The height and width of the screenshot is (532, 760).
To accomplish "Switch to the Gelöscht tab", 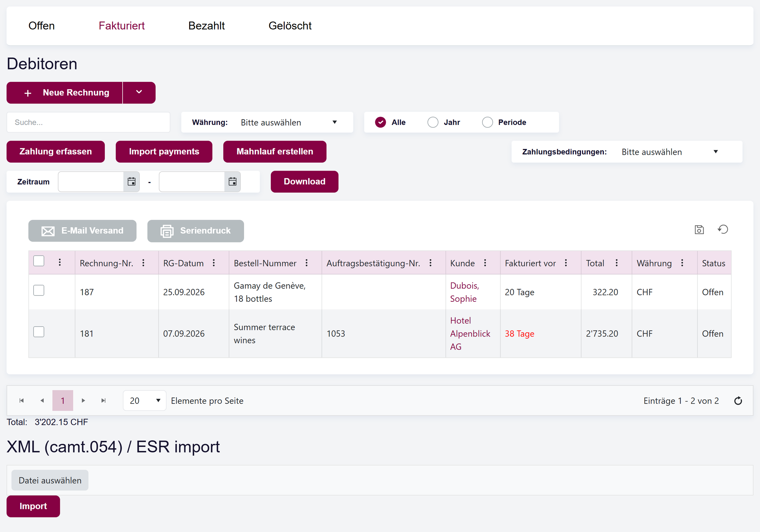I will coord(290,26).
